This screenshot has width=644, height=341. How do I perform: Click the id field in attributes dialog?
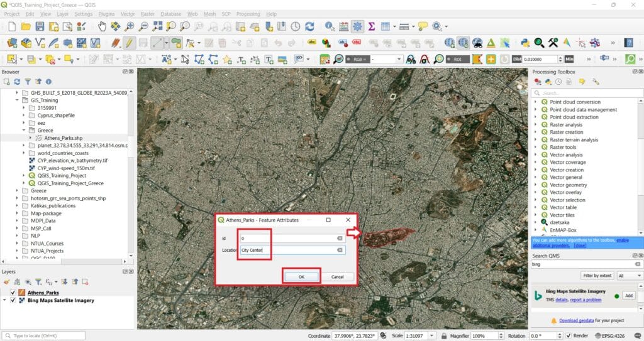click(x=292, y=239)
